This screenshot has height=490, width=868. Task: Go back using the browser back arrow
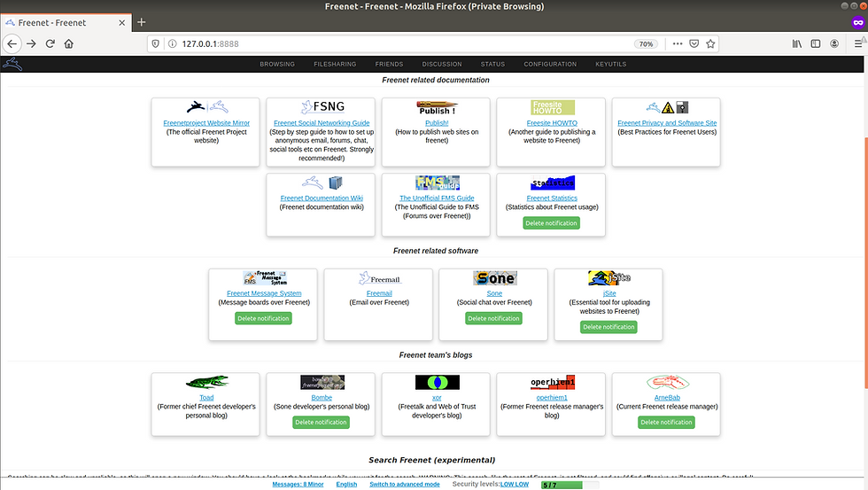click(x=12, y=43)
